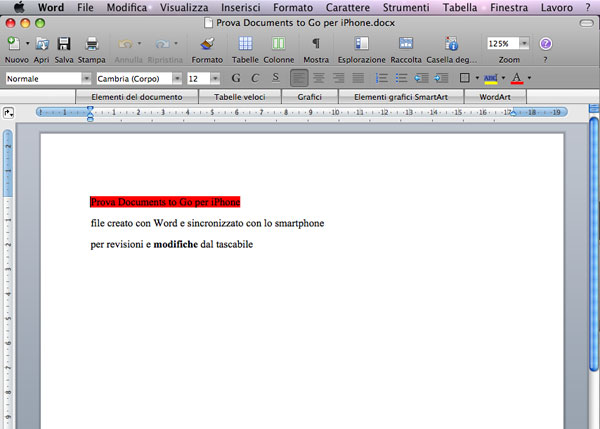Click the borders icon
Image resolution: width=600 pixels, height=429 pixels.
coord(465,78)
